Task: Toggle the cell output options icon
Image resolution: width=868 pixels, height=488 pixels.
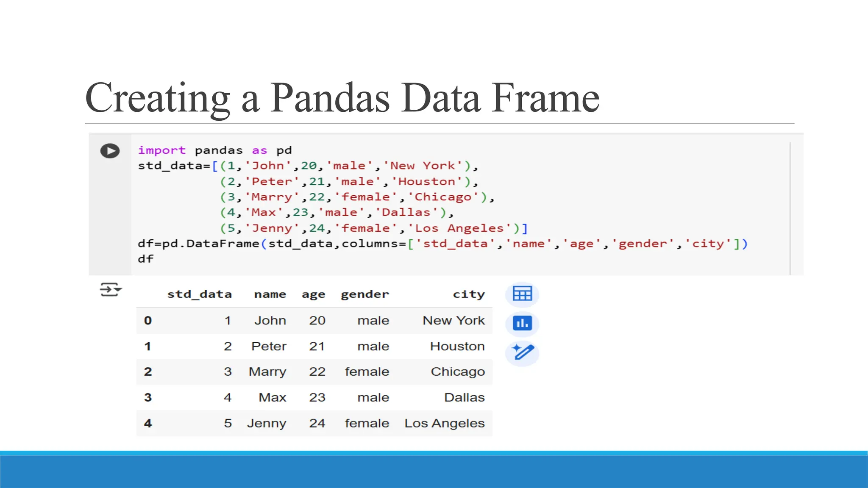Action: point(111,290)
